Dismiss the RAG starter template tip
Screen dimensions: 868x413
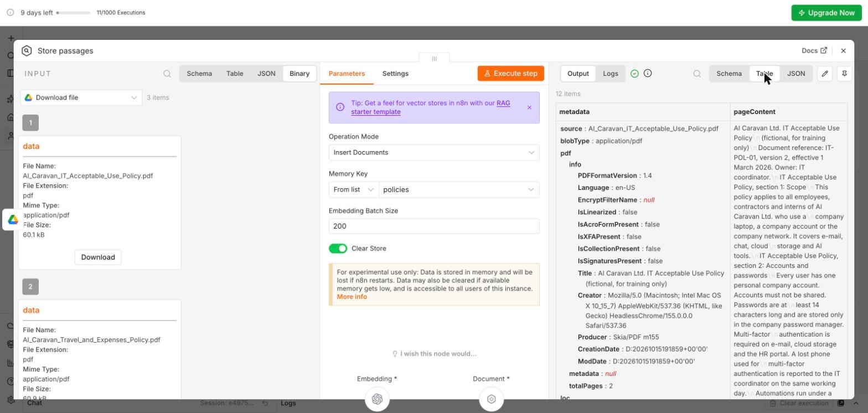529,107
